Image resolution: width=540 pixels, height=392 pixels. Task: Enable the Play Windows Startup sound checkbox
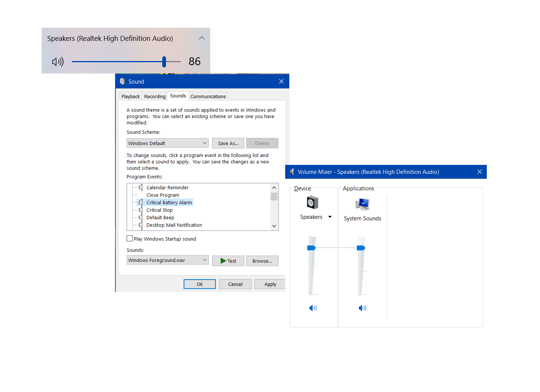click(130, 238)
